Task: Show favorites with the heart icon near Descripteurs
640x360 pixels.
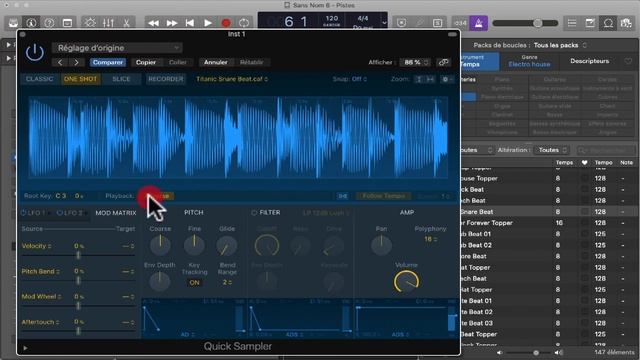Action: 628,61
